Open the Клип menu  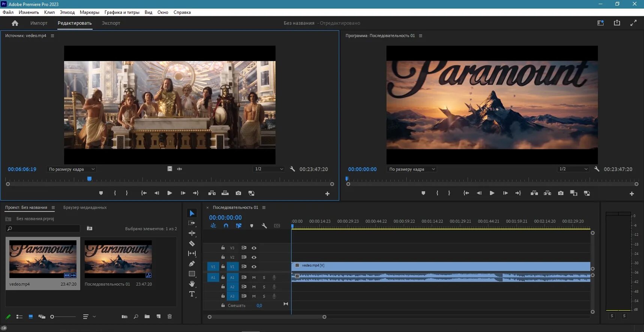point(49,12)
